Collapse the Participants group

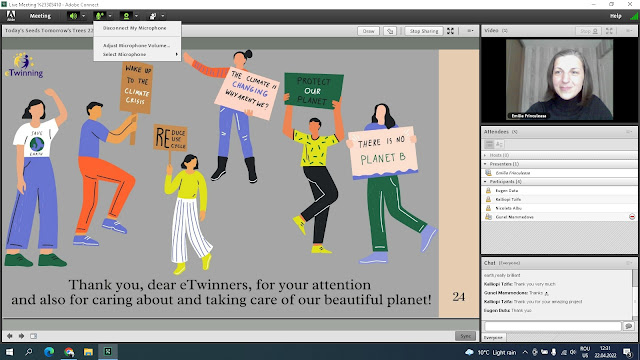coord(485,181)
